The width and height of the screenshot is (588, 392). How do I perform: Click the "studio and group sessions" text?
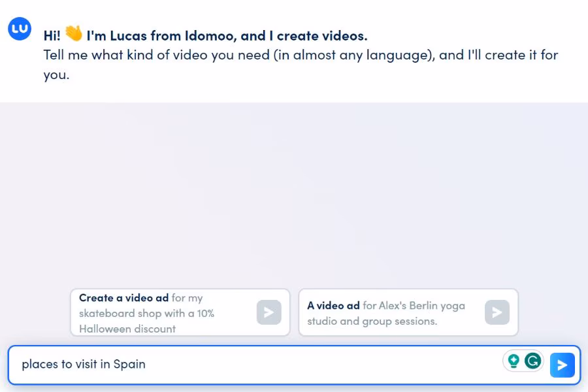(x=372, y=321)
